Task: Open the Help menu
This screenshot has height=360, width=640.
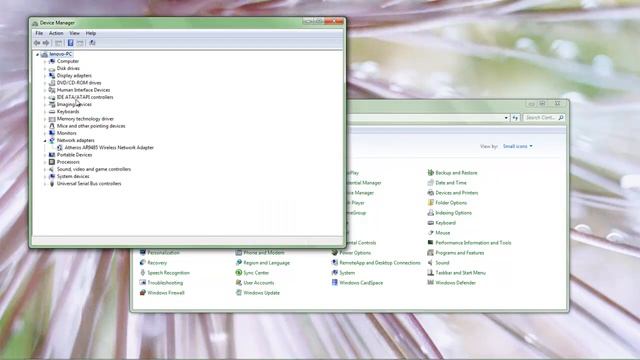Action: [x=91, y=33]
